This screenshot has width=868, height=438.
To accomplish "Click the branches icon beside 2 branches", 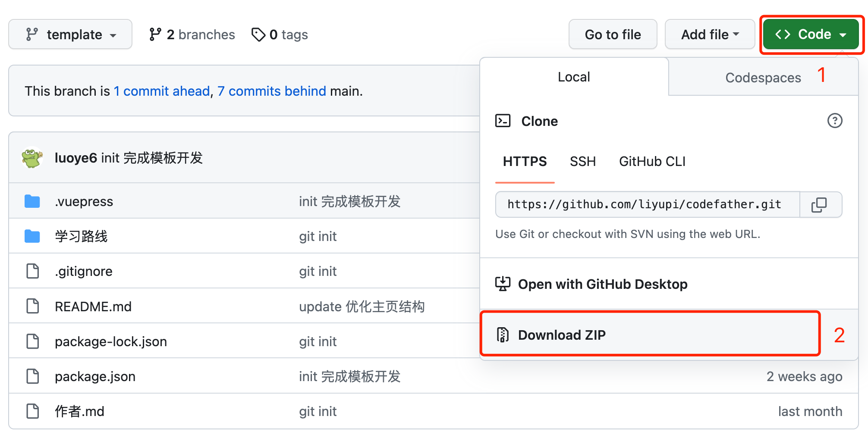I will (x=155, y=34).
